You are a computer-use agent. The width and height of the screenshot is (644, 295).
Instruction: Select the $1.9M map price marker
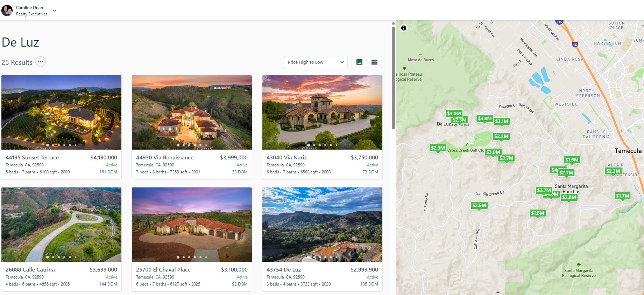pos(572,160)
